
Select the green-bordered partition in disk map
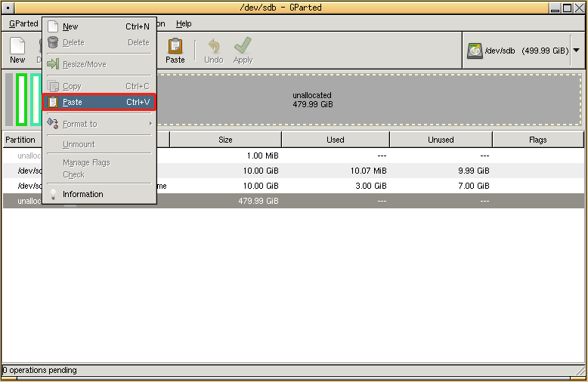pyautogui.click(x=21, y=100)
